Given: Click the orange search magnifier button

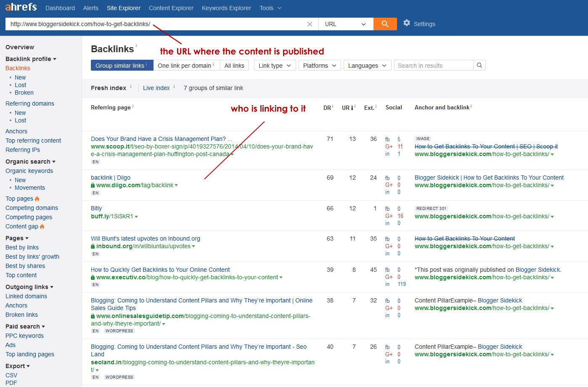Looking at the screenshot, I should 385,24.
